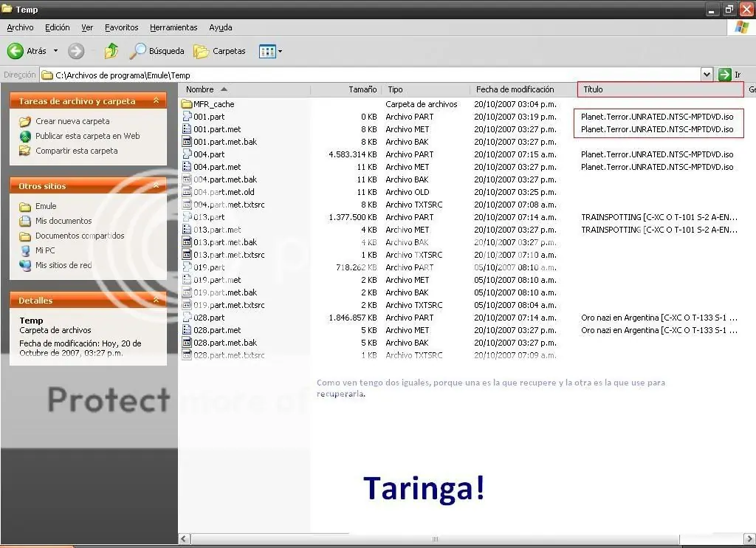Click the horizontal scrollbar thumb
The image size is (756, 548).
pyautogui.click(x=435, y=539)
